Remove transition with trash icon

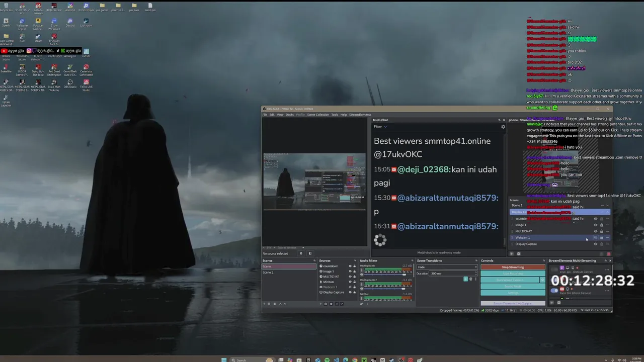pos(471,279)
